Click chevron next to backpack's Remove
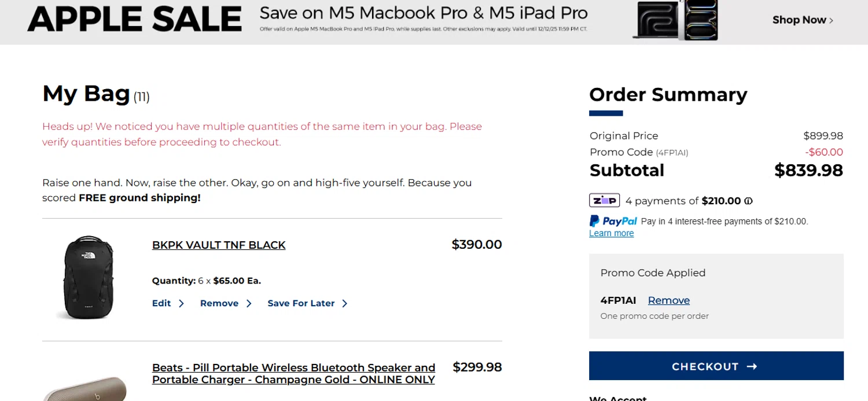Screen dimensions: 868x401 249,303
